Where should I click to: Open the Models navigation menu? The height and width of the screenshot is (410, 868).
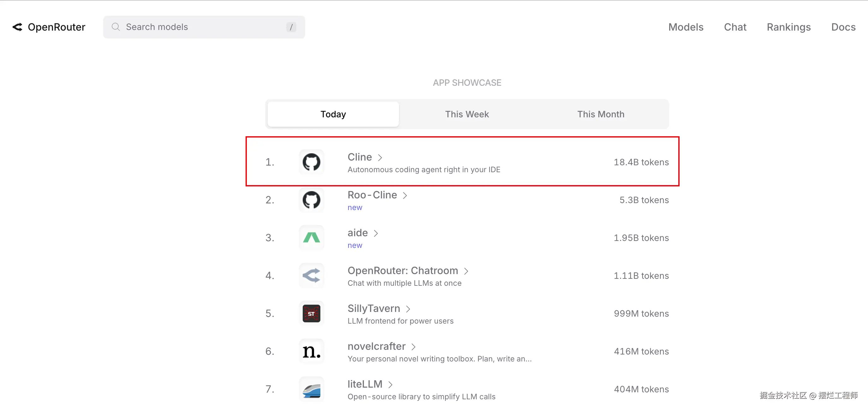click(x=686, y=27)
